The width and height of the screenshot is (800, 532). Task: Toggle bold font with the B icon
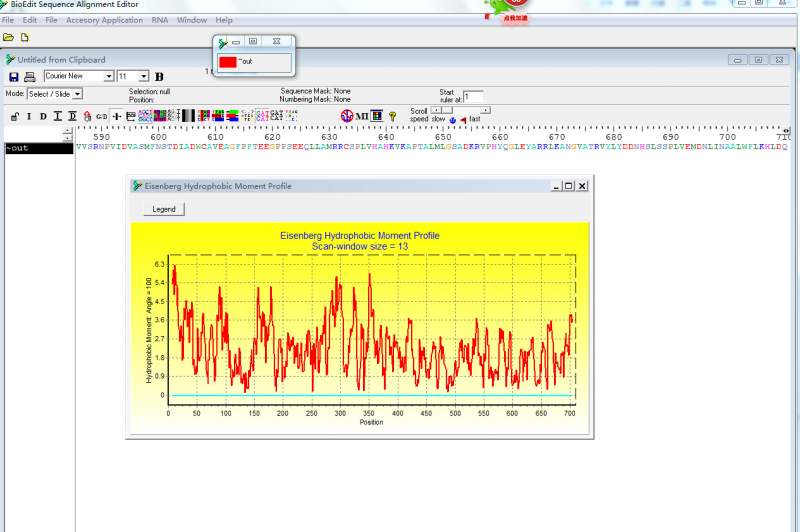pyautogui.click(x=159, y=77)
